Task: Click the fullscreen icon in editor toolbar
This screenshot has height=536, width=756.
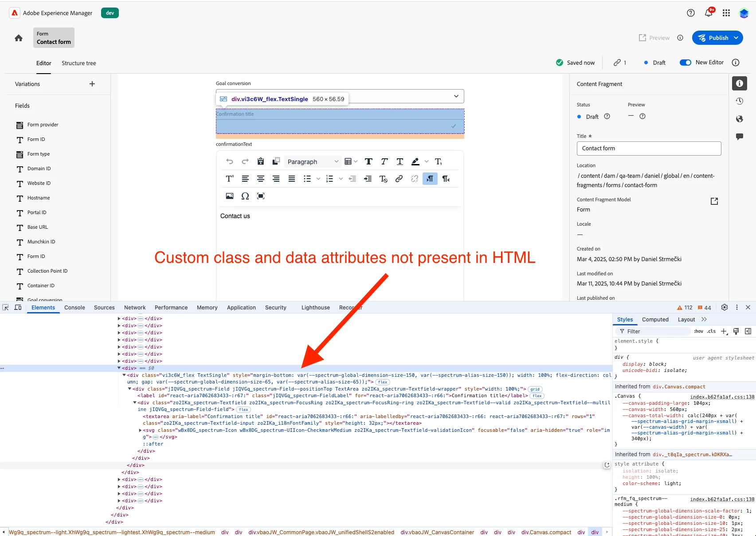Action: click(x=261, y=196)
